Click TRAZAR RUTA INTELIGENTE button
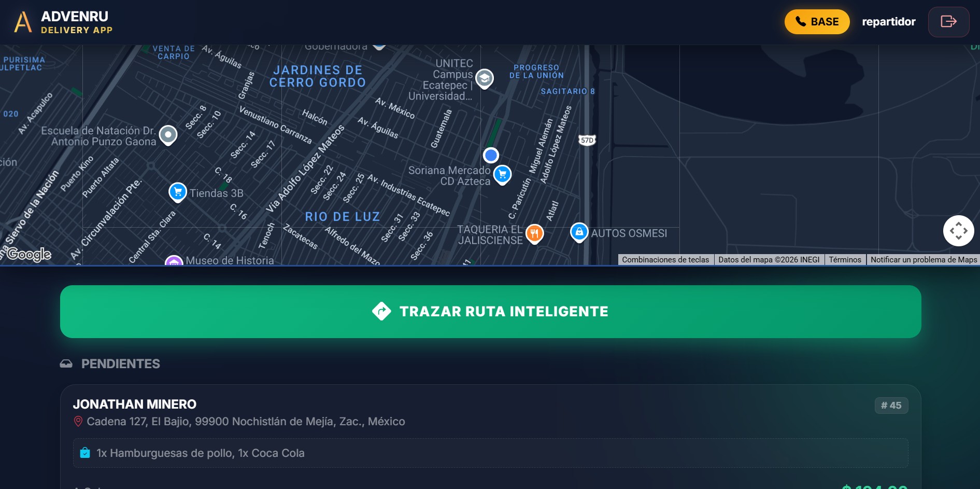Screen dimensions: 980x489 point(491,312)
